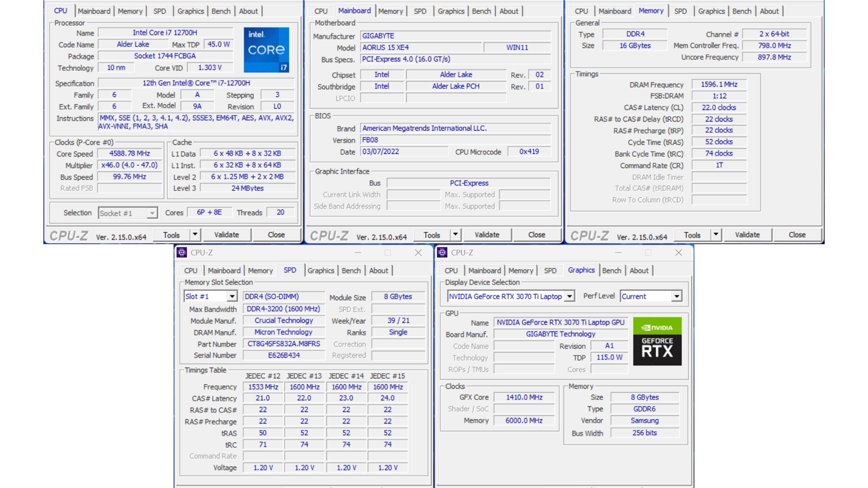Click the Max Bandwidth value "DDR4-3200 (1600 MHz)"
The width and height of the screenshot is (868, 488).
[x=284, y=309]
